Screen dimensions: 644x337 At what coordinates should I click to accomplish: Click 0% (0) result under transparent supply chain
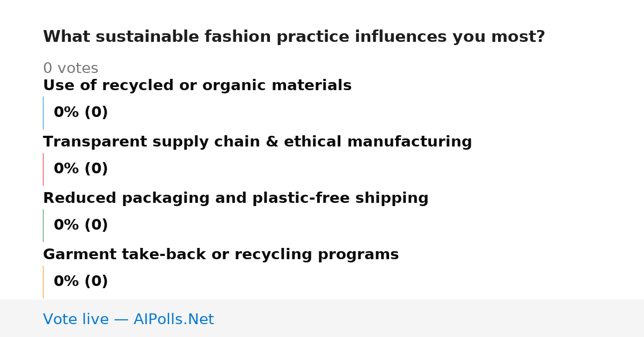point(80,169)
